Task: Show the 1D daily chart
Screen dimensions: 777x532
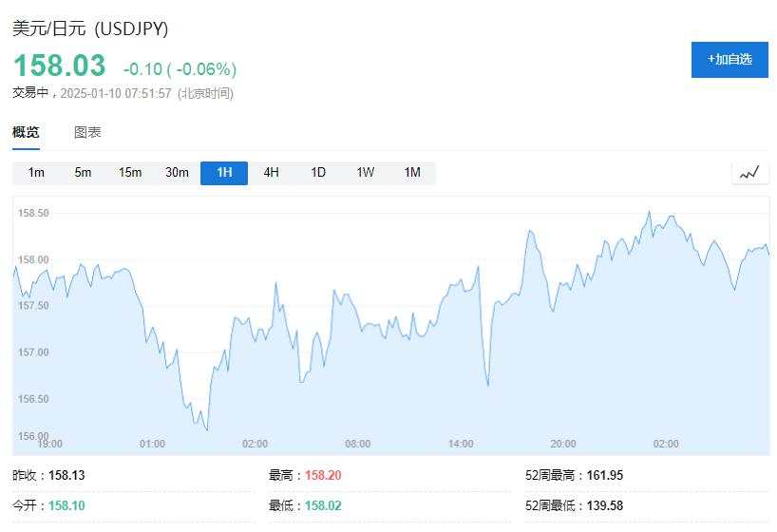Action: coord(318,173)
